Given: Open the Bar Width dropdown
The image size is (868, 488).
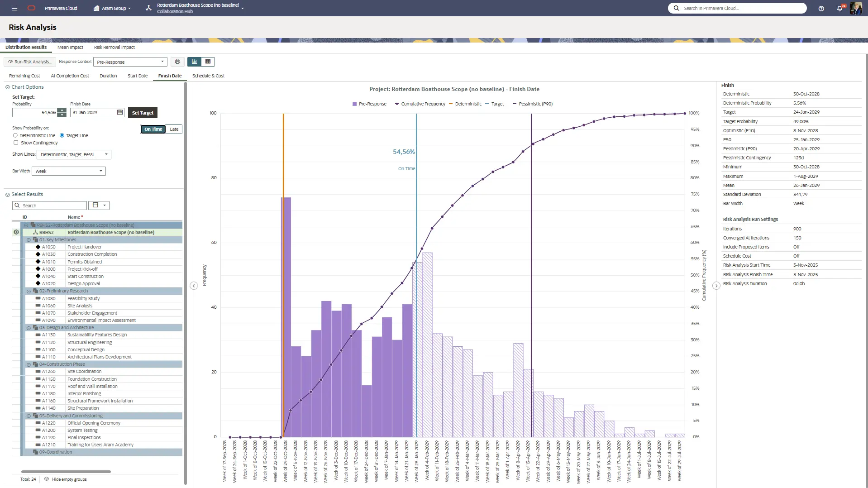Looking at the screenshot, I should (70, 171).
